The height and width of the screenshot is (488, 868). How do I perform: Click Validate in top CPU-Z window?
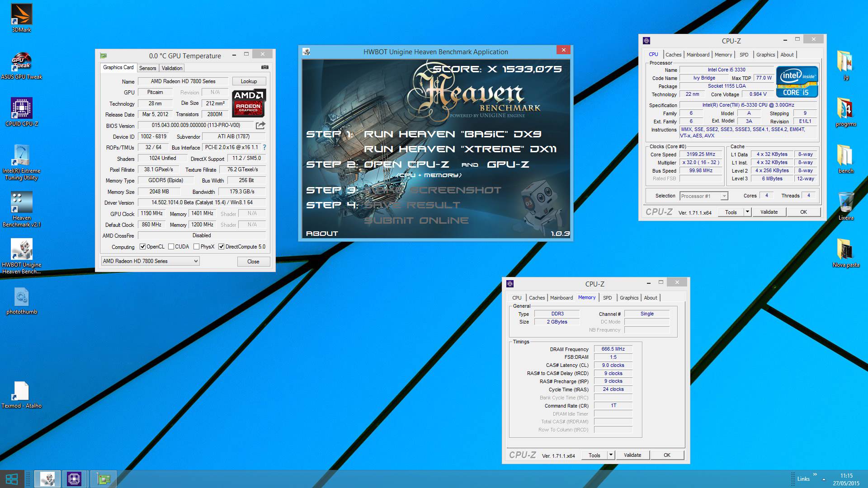pos(769,212)
